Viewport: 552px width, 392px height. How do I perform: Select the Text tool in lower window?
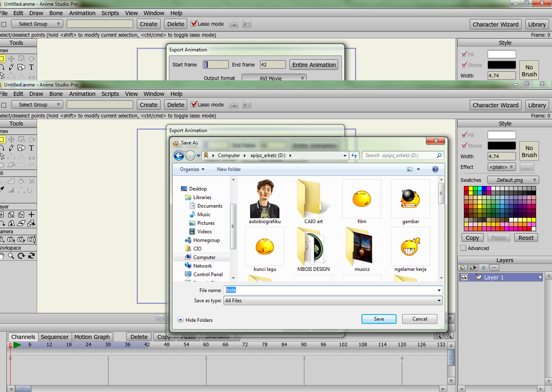(31, 148)
